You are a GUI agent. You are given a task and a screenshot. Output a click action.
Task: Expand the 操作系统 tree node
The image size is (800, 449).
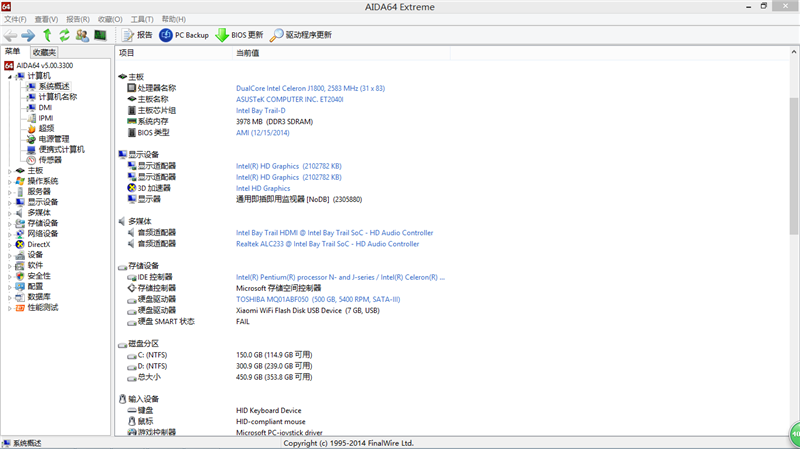[10, 181]
